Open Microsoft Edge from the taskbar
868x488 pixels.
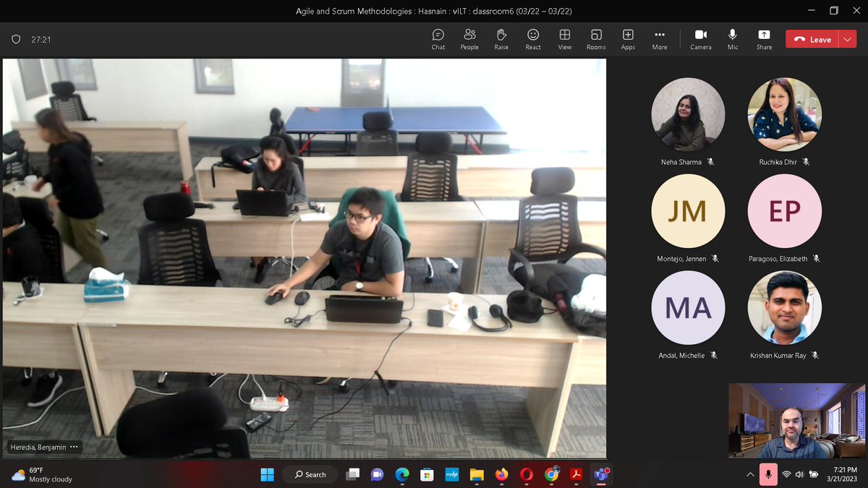click(402, 474)
